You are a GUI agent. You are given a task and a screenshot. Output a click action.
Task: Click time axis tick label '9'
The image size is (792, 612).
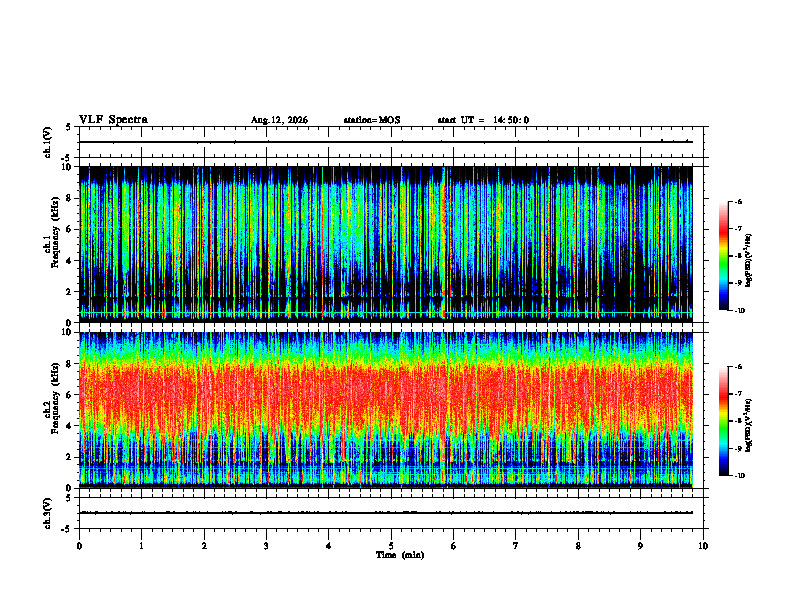click(640, 546)
